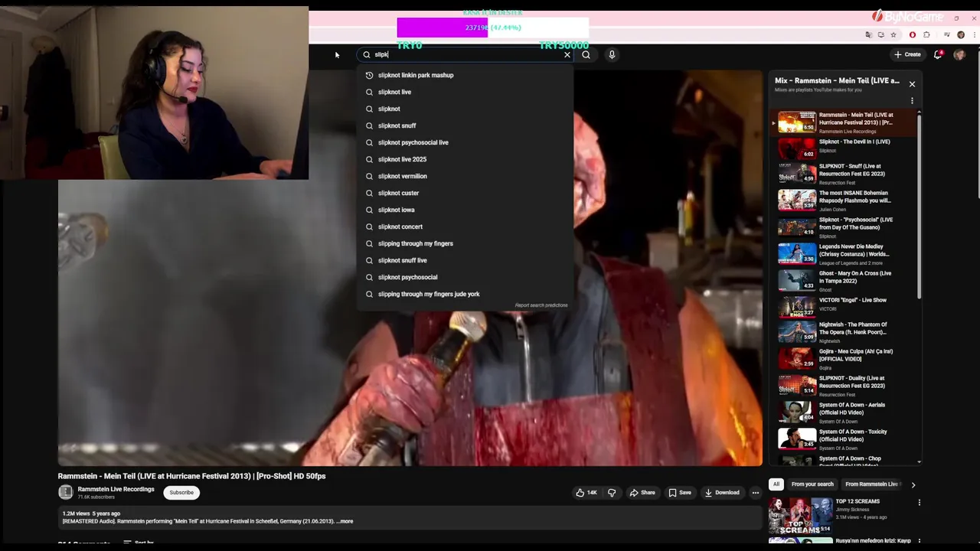Open the Chrome three-dot menu
This screenshot has height=551, width=980.
pos(975,34)
